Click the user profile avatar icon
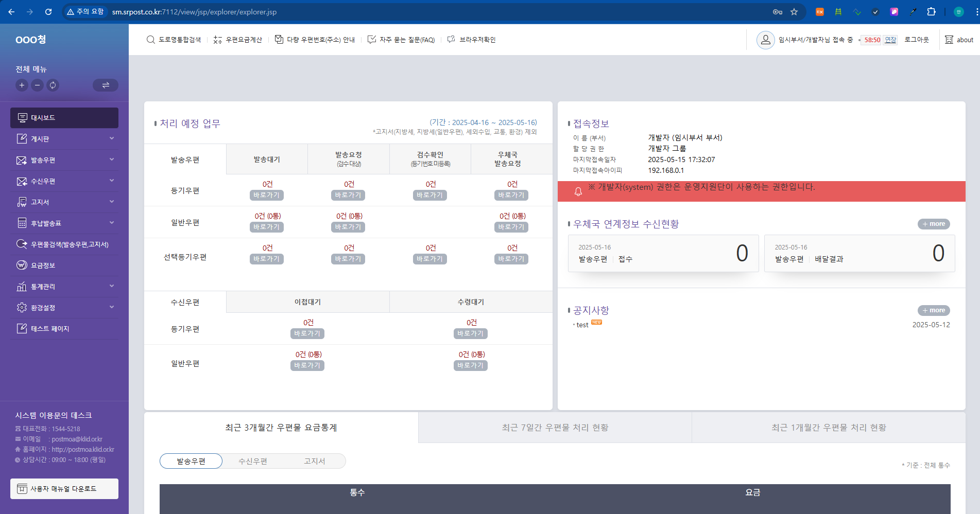The width and height of the screenshot is (980, 514). point(765,40)
